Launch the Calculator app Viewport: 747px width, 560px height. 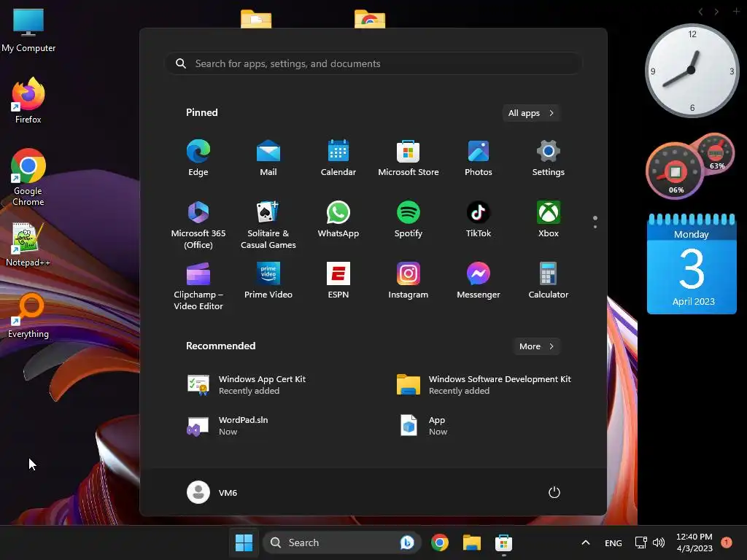click(549, 281)
